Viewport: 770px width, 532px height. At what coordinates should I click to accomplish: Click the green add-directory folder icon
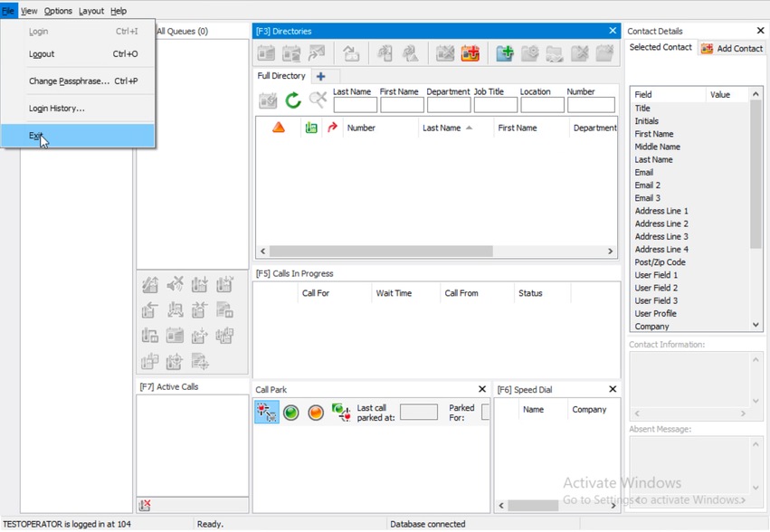tap(505, 53)
